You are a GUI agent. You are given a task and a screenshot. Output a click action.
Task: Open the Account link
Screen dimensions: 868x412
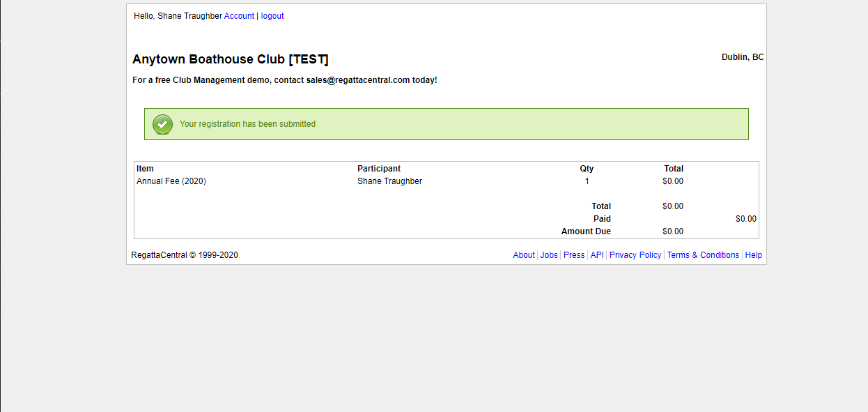tap(239, 16)
